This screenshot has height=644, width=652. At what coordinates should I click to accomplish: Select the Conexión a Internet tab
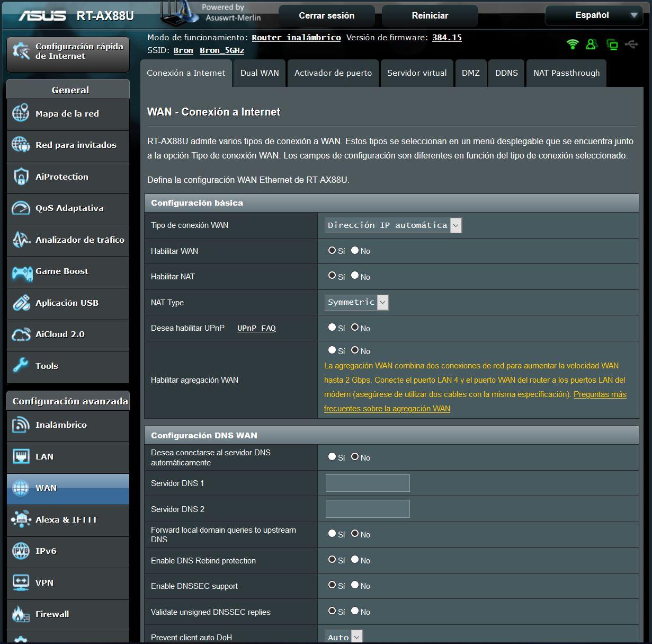click(186, 73)
